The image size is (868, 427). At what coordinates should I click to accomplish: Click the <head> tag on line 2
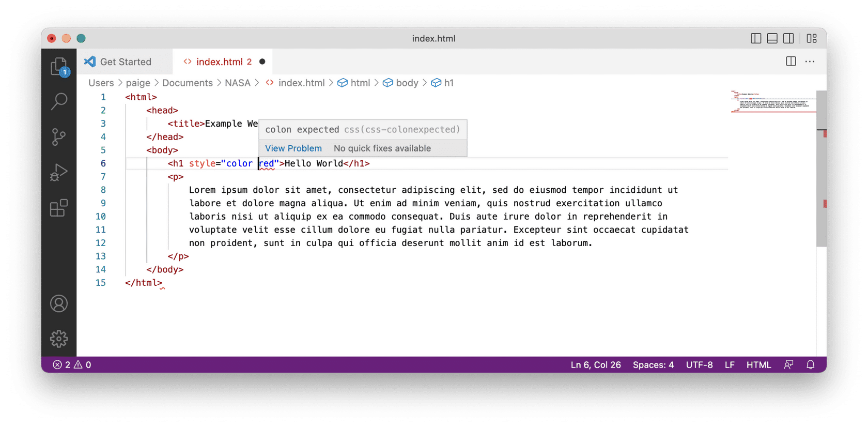tap(162, 110)
